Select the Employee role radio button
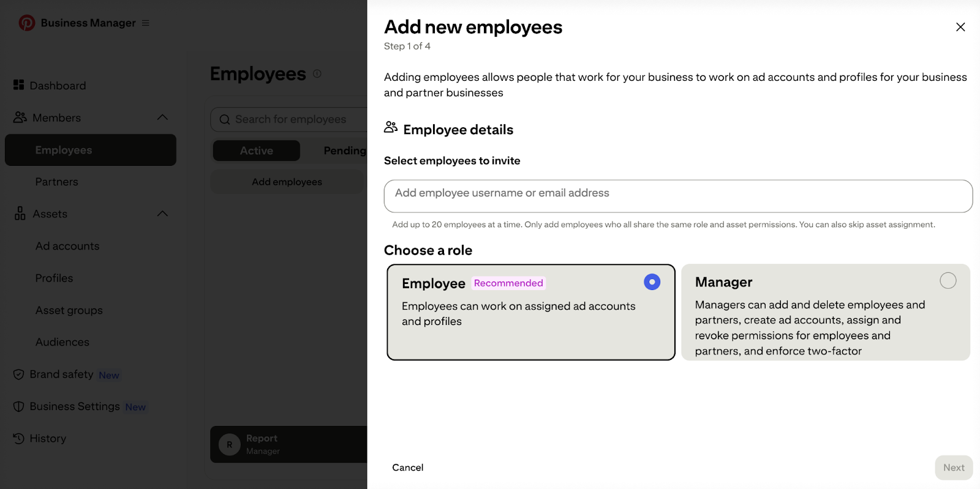This screenshot has width=980, height=489. (x=652, y=282)
